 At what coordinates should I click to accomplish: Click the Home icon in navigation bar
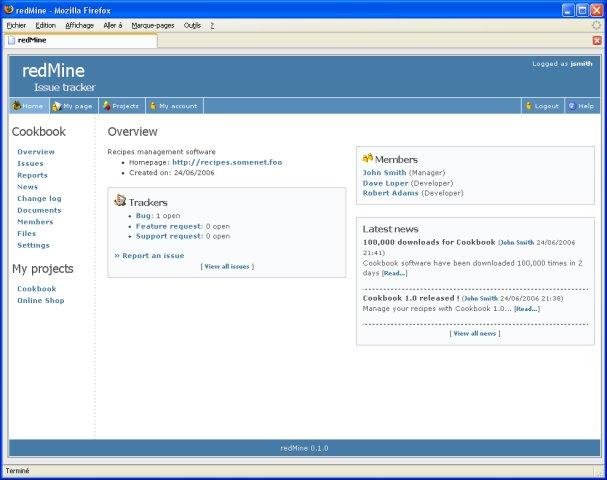16,106
